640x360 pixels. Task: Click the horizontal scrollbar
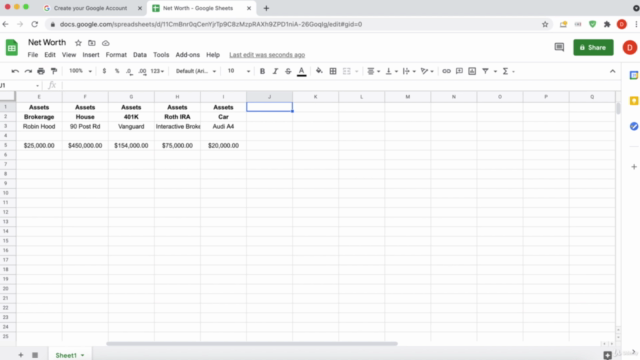click(252, 344)
